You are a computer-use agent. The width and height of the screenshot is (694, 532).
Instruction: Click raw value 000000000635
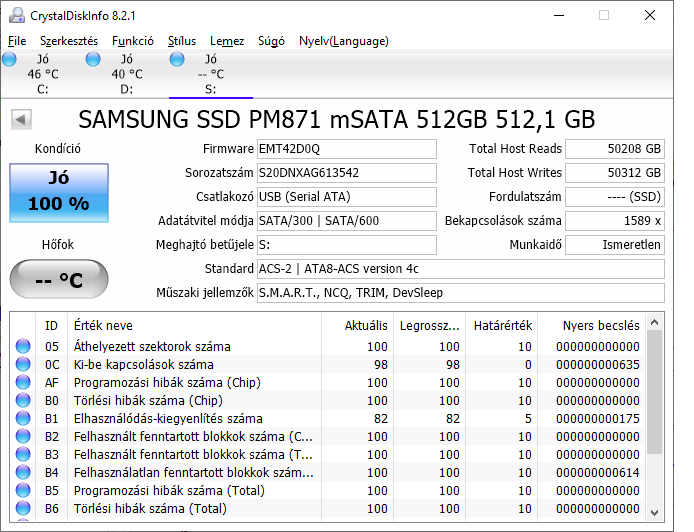[598, 364]
